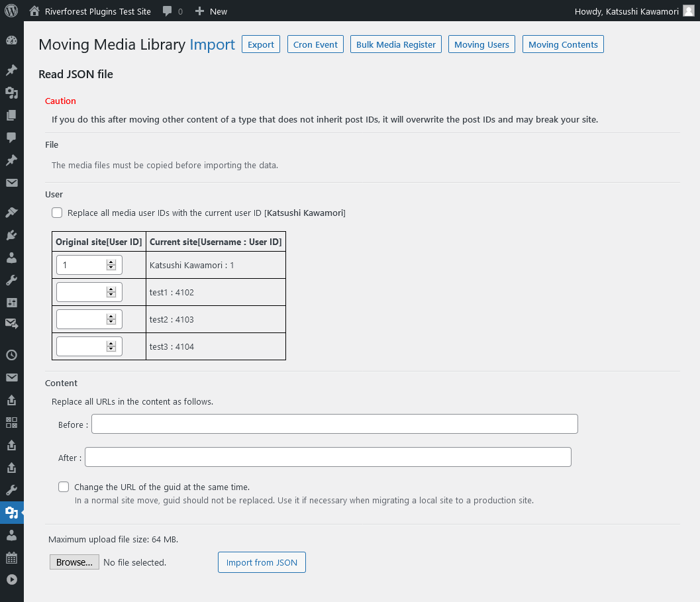700x602 pixels.
Task: Open the Users person icon below the plug
Action: (12, 258)
